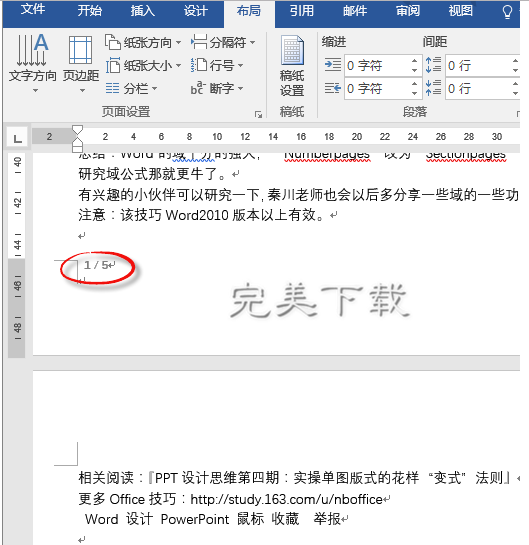This screenshot has height=545, width=529.
Task: Click the 分隔符 breaks icon
Action: [199, 42]
